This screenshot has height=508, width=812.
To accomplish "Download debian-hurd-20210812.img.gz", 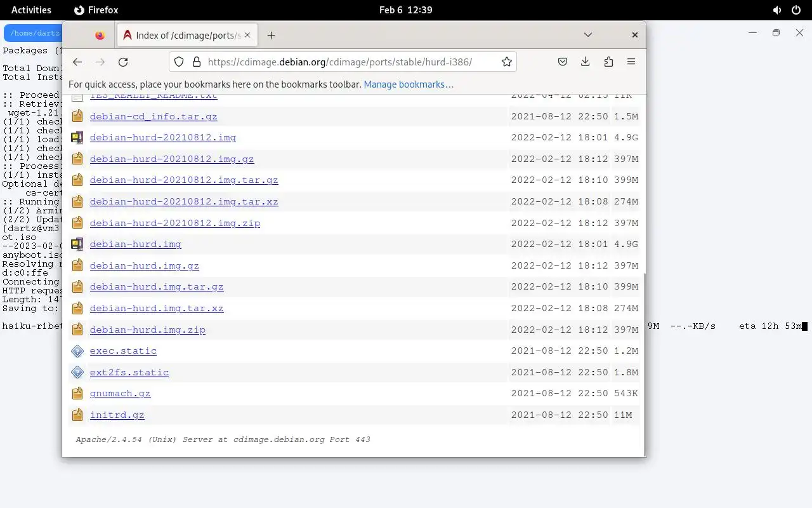I will pos(172,159).
